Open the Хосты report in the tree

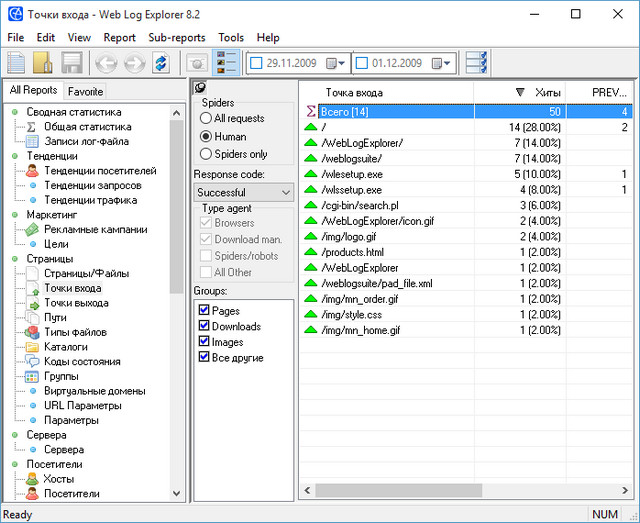click(x=57, y=479)
